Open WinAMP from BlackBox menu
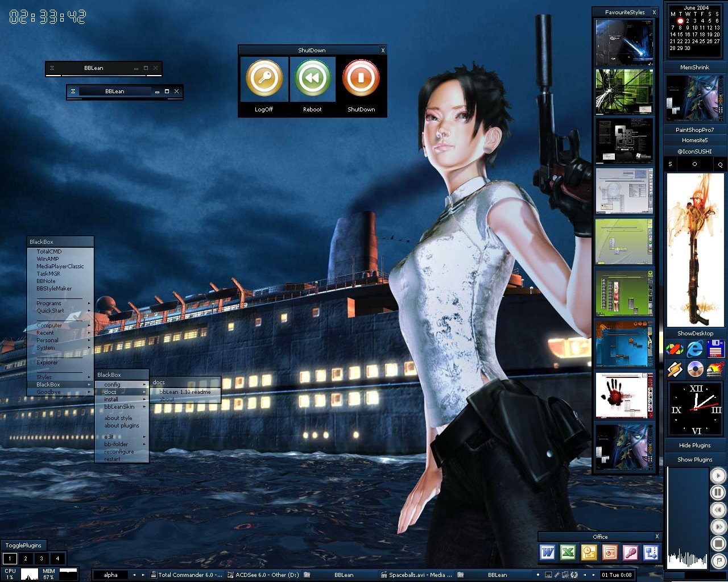 (x=60, y=259)
